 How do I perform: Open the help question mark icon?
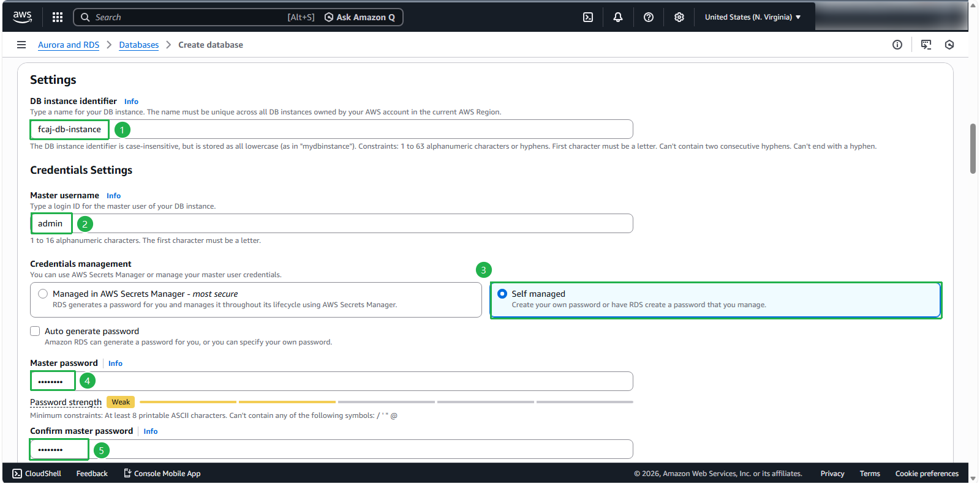tap(649, 17)
